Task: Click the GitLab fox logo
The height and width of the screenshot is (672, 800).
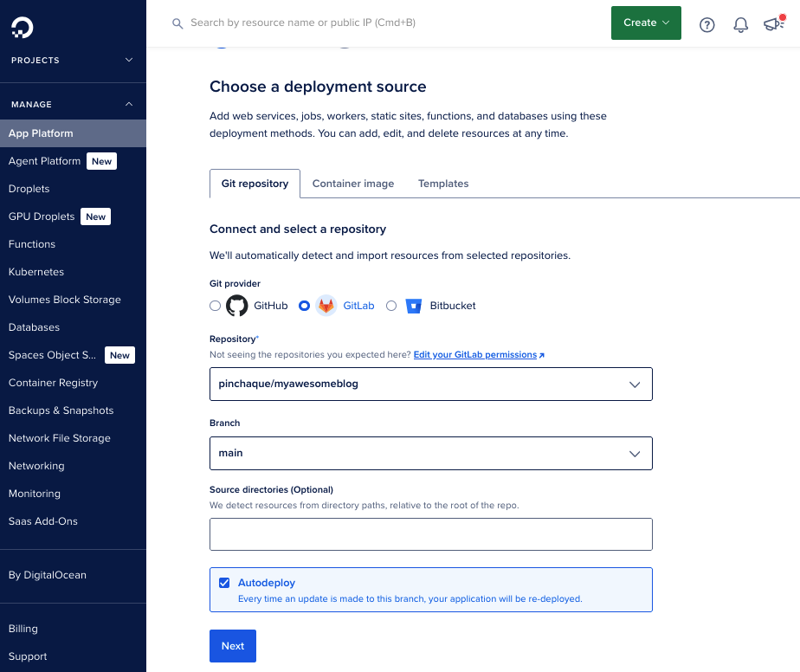Action: (x=326, y=306)
